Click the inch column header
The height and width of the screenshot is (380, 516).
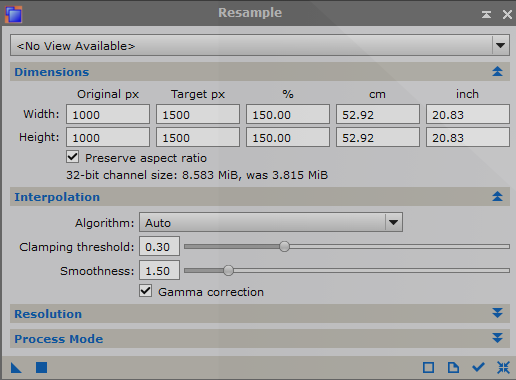(467, 94)
